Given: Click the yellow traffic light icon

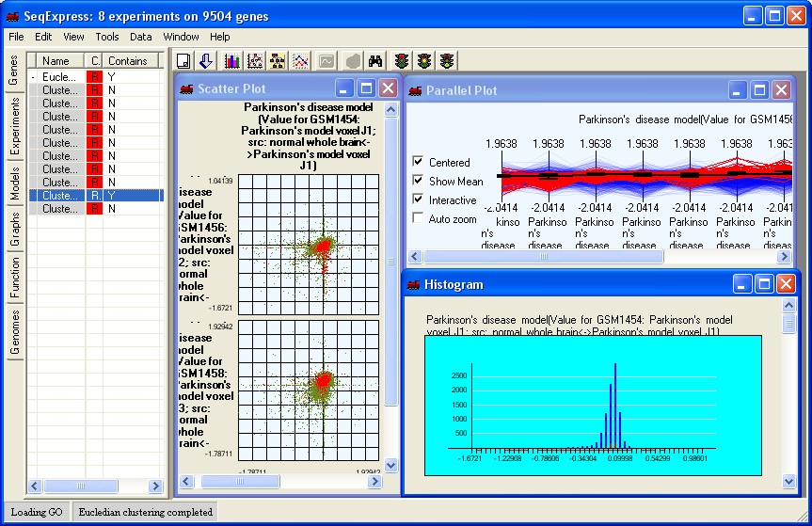Looking at the screenshot, I should [424, 61].
